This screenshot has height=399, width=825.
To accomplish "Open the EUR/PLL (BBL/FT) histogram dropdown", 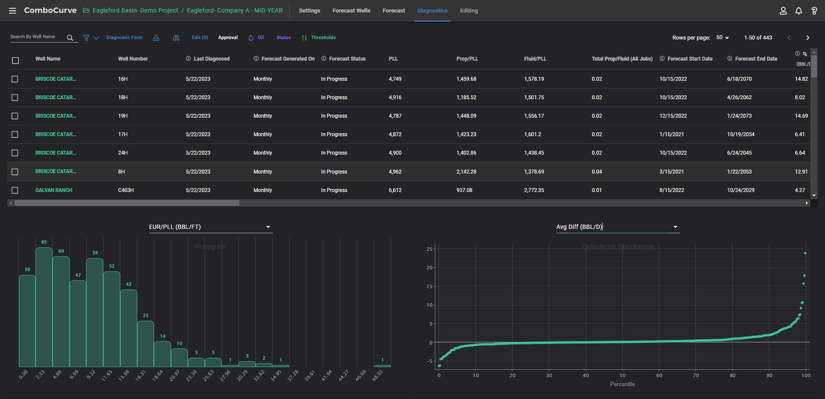I will (x=210, y=227).
